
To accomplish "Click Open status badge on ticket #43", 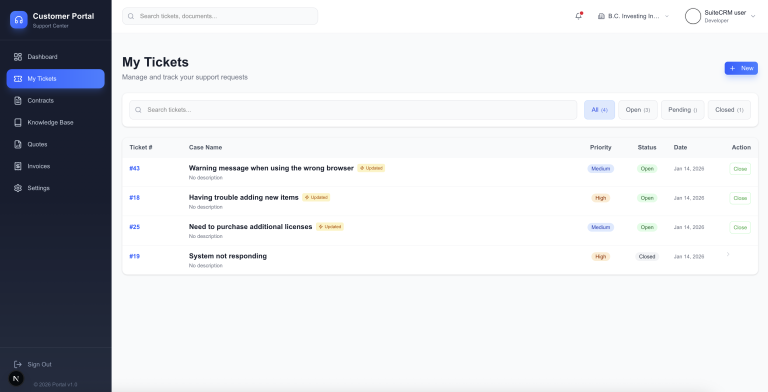I will tap(647, 169).
